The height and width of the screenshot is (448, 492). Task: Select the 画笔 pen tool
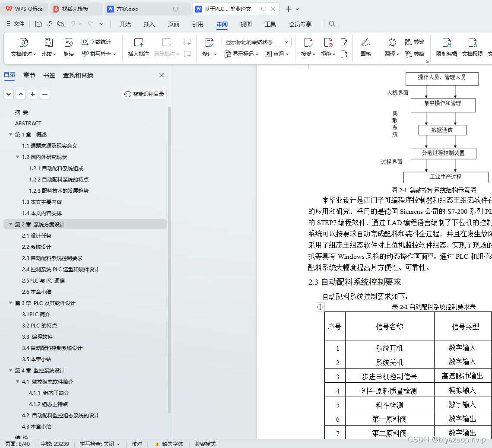366,48
